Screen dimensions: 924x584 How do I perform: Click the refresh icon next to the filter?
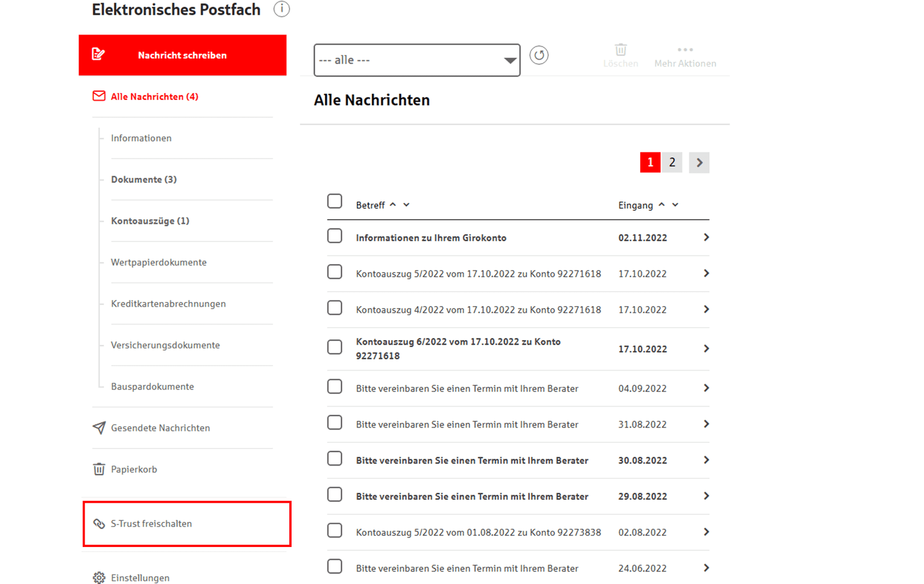click(539, 55)
